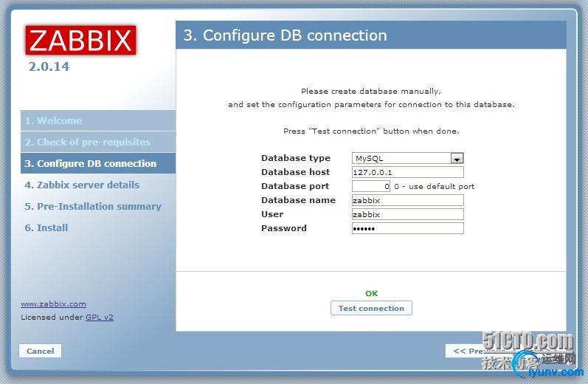Image resolution: width=588 pixels, height=384 pixels.
Task: Click the User input field
Action: coord(408,214)
